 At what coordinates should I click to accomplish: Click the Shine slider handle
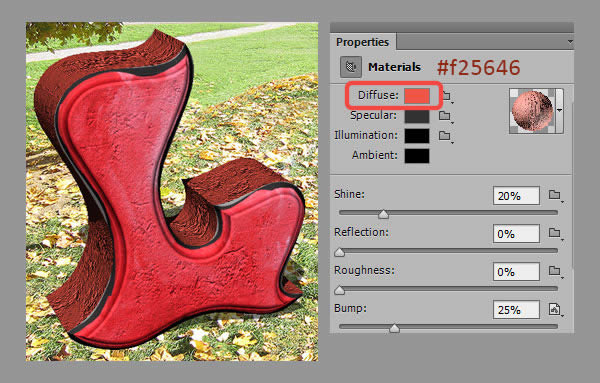pyautogui.click(x=383, y=214)
